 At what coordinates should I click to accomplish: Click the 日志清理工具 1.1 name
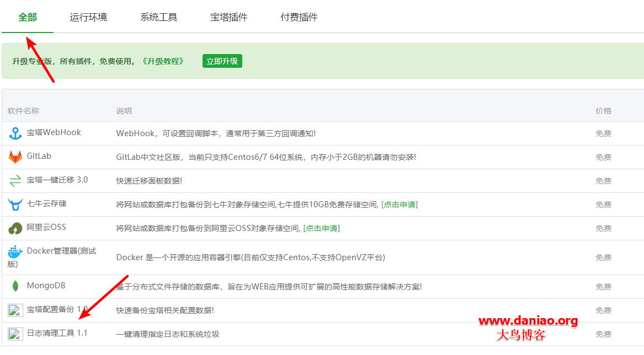coord(57,333)
